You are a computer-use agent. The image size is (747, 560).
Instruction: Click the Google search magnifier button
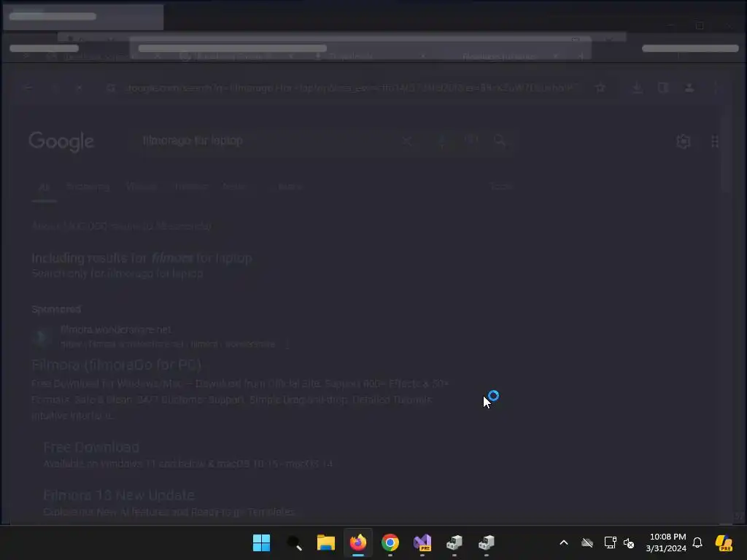(499, 141)
